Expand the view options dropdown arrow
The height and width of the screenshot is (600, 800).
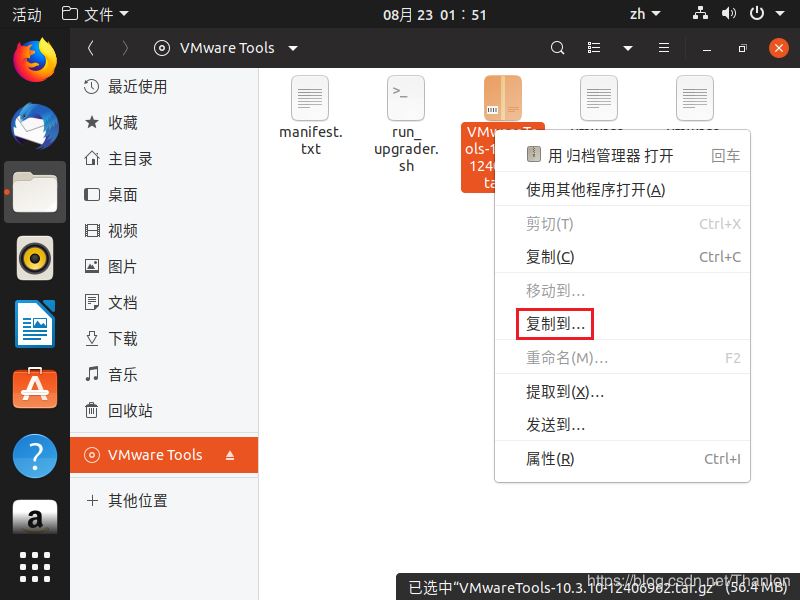coord(628,48)
